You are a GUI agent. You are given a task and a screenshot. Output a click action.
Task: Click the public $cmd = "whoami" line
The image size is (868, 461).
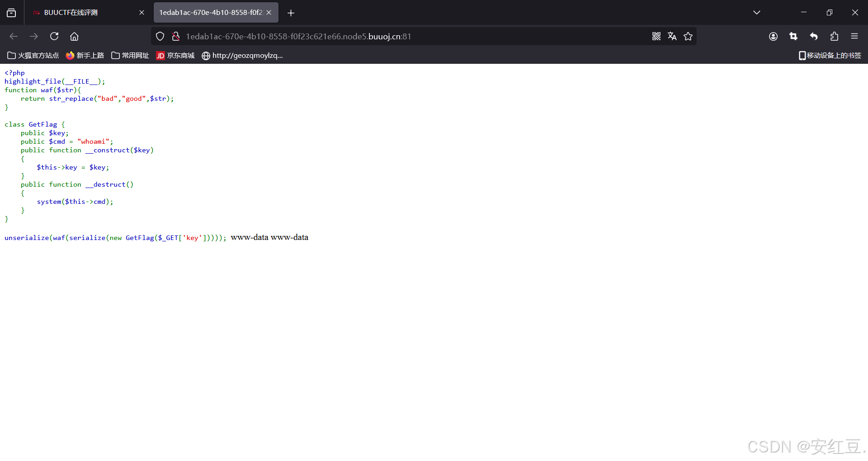pos(67,141)
